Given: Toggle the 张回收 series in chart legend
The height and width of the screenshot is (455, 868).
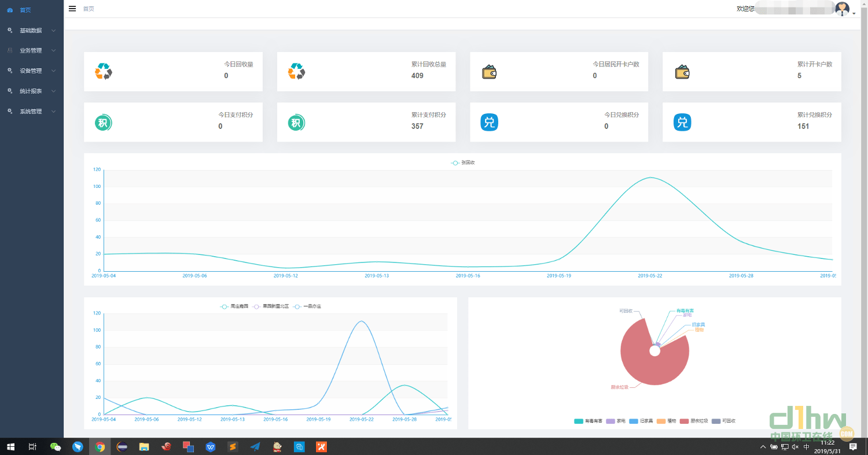Looking at the screenshot, I should point(463,163).
